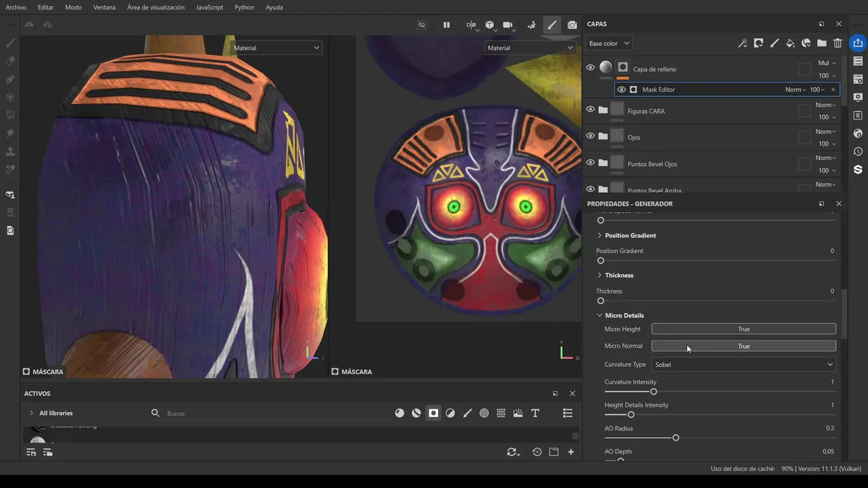Collapse Micro Details section

[x=599, y=315]
